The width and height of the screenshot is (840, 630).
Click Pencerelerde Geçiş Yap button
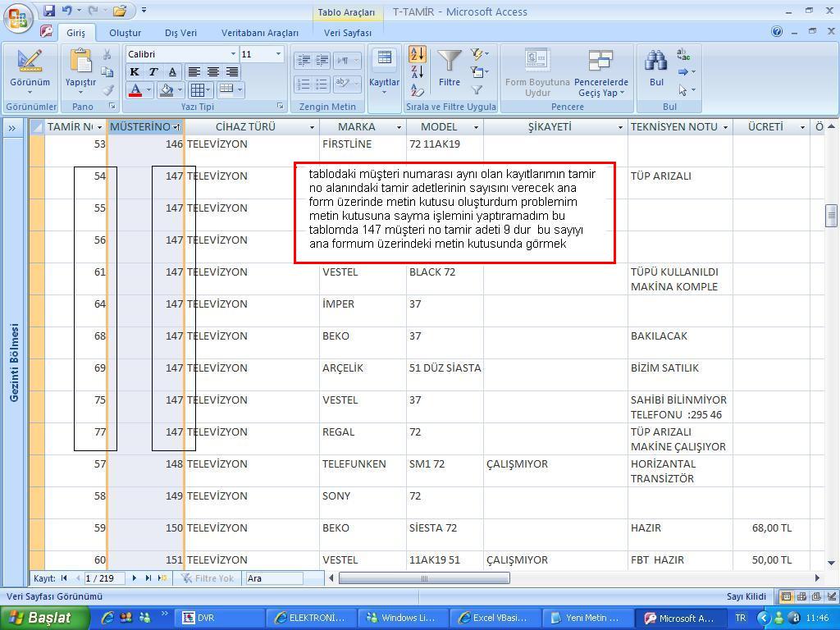(600, 72)
